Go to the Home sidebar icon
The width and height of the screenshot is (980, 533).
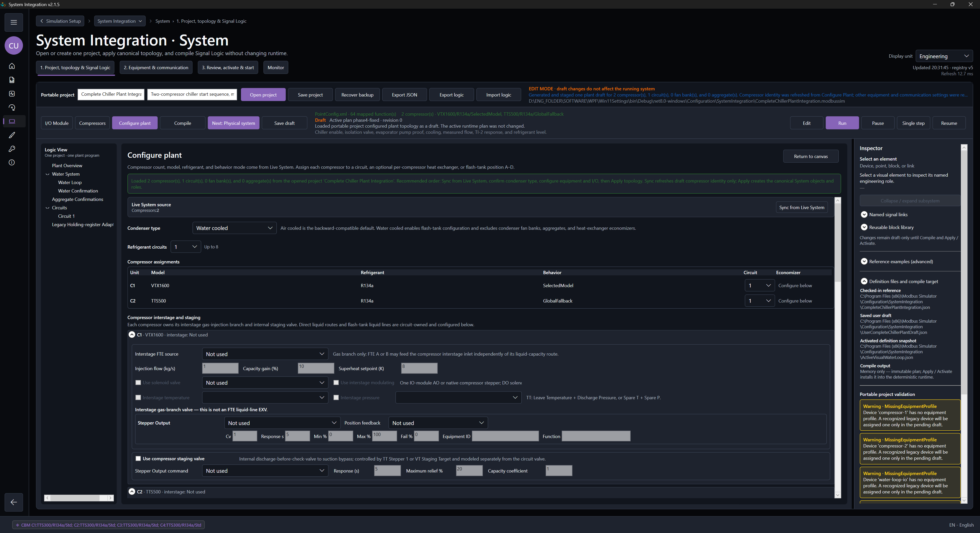pyautogui.click(x=12, y=66)
